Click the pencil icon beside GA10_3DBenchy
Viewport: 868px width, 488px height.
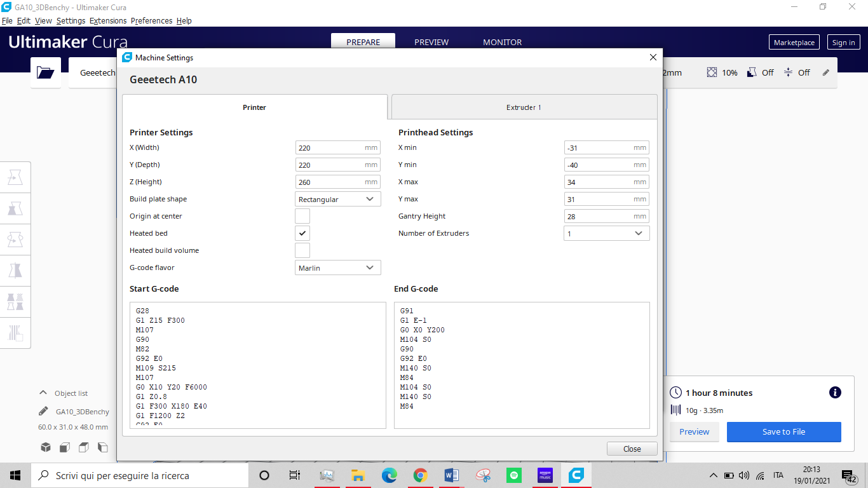[x=43, y=411]
